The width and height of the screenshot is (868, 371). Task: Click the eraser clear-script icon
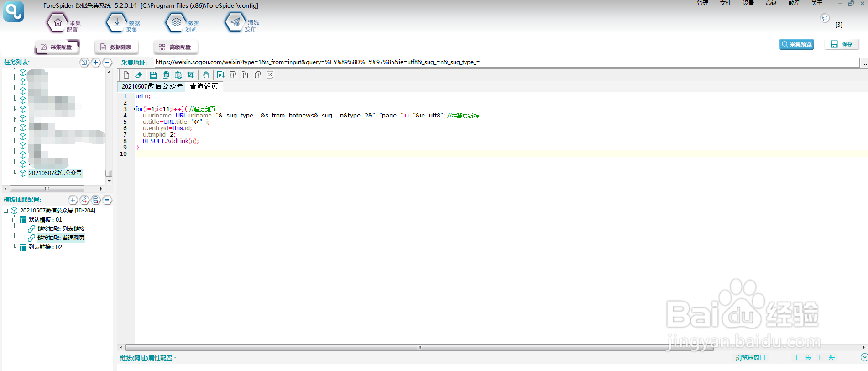click(139, 75)
